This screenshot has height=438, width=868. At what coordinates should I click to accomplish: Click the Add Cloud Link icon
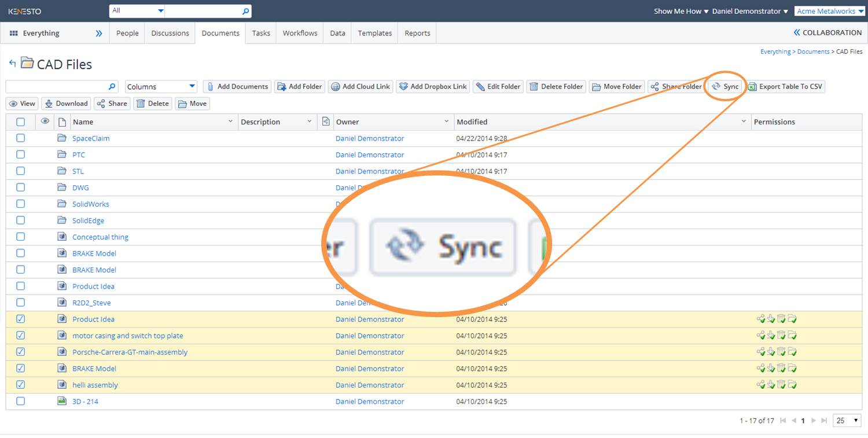click(335, 86)
